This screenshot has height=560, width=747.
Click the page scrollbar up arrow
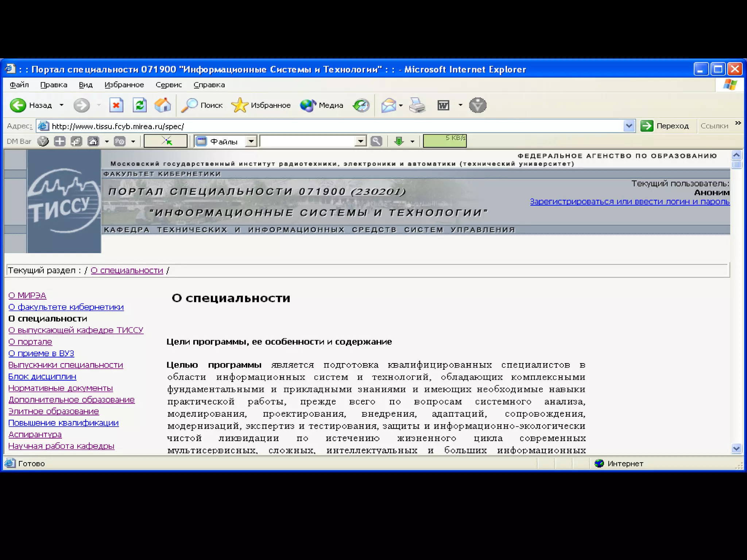(736, 155)
